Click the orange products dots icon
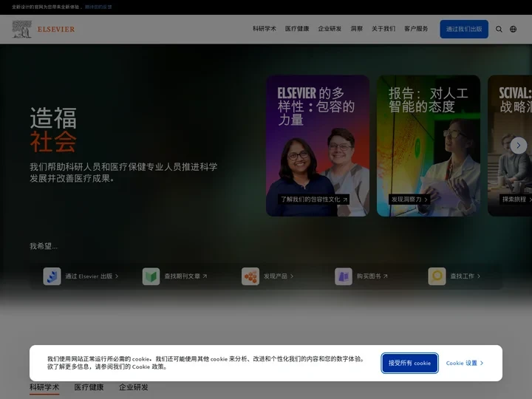 click(x=250, y=276)
